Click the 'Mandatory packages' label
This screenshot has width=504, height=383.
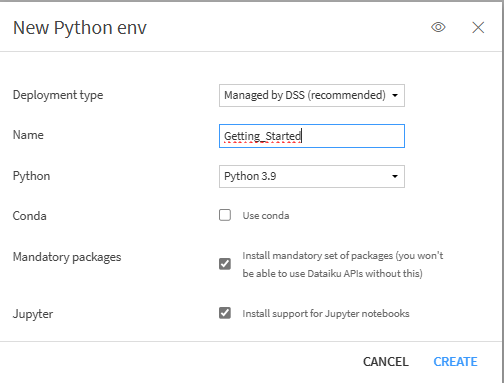tap(67, 257)
